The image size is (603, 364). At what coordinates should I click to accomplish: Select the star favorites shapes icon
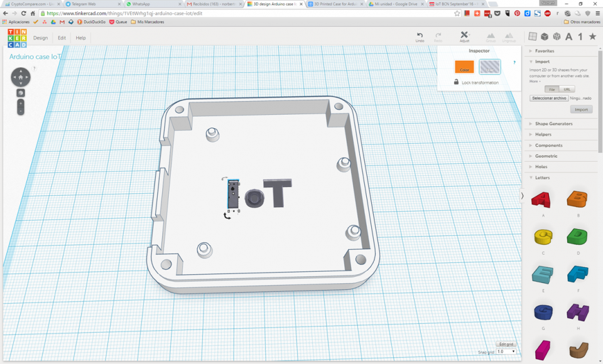coord(592,36)
